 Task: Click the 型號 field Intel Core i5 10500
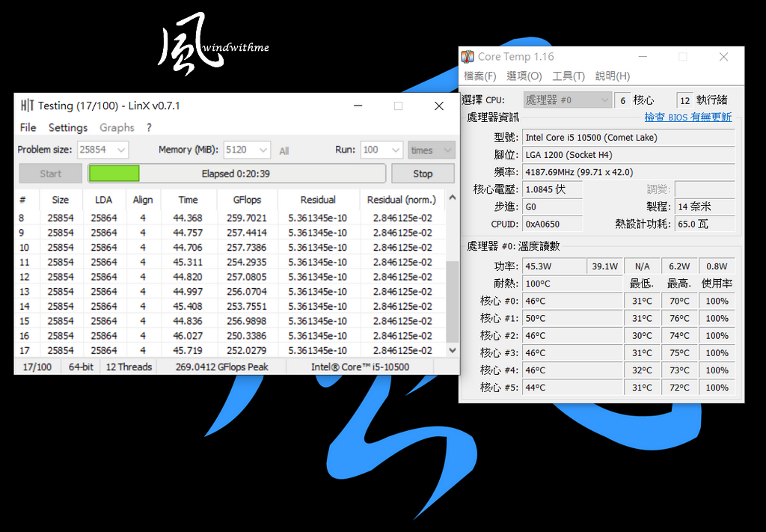click(x=628, y=138)
